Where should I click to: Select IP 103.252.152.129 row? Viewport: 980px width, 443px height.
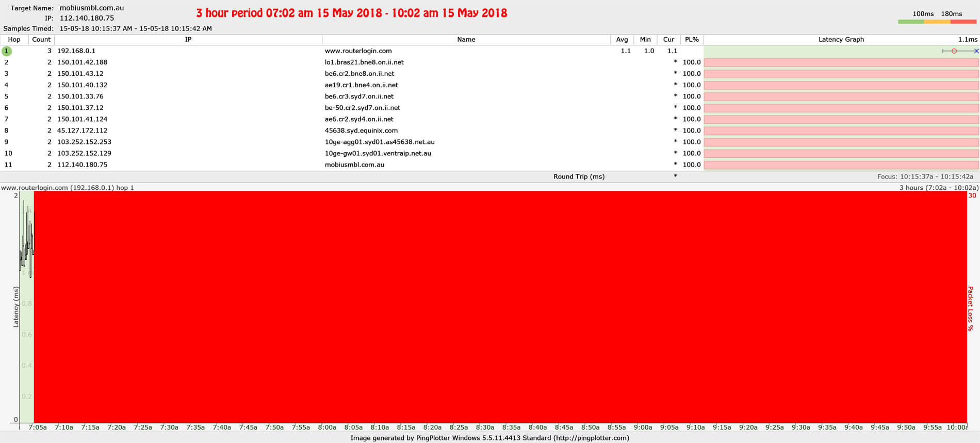point(84,153)
